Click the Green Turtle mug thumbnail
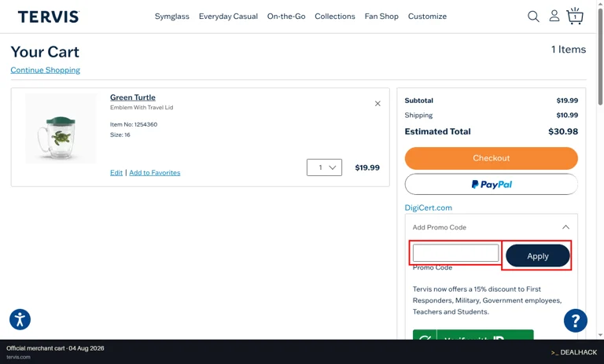This screenshot has width=604, height=364. pyautogui.click(x=61, y=129)
